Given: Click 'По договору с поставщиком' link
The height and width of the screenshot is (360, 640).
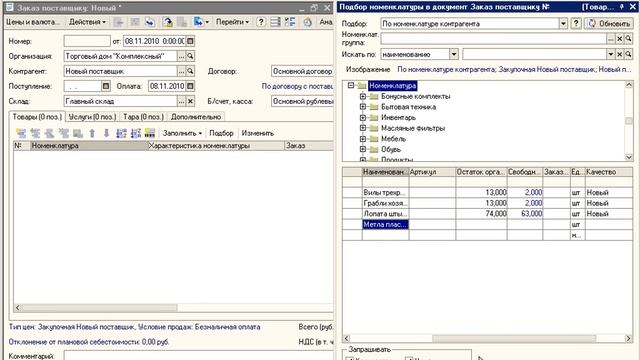Looking at the screenshot, I should tap(297, 86).
